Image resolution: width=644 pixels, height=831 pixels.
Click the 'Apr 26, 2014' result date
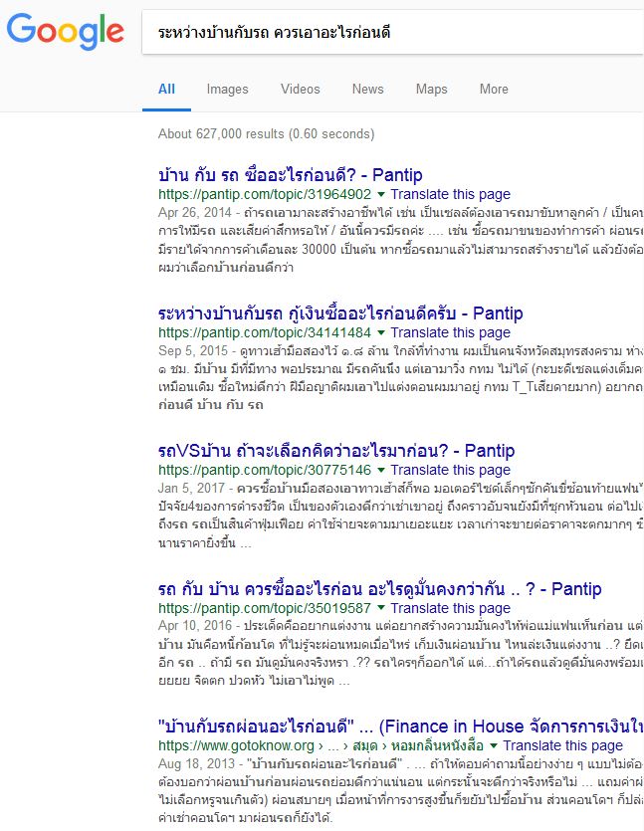(194, 213)
